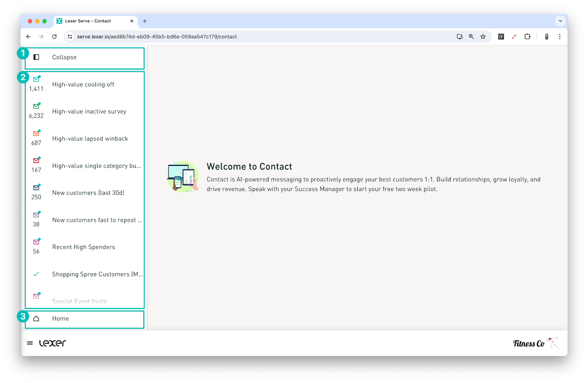Click the 6,232 count for inactive survey
588x383 pixels.
pos(36,116)
